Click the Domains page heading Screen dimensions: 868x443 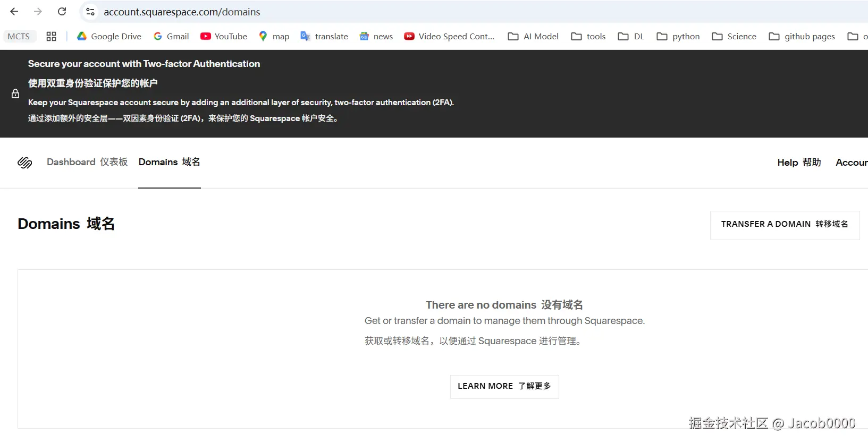(66, 224)
